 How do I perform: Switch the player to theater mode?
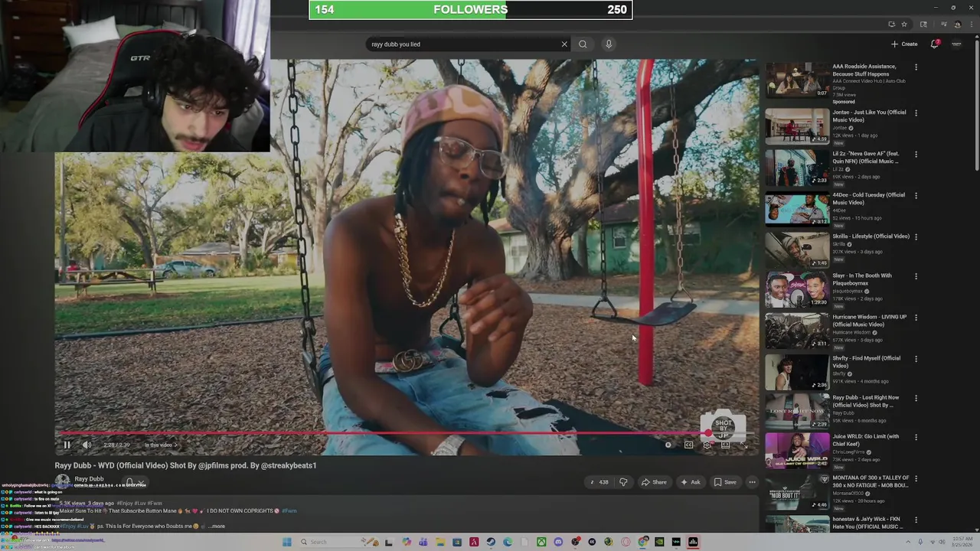click(725, 445)
